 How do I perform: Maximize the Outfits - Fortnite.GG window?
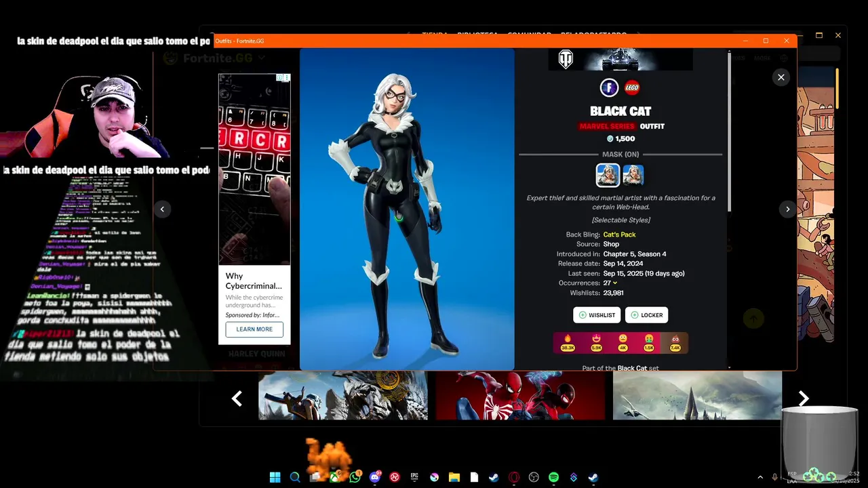pos(766,41)
